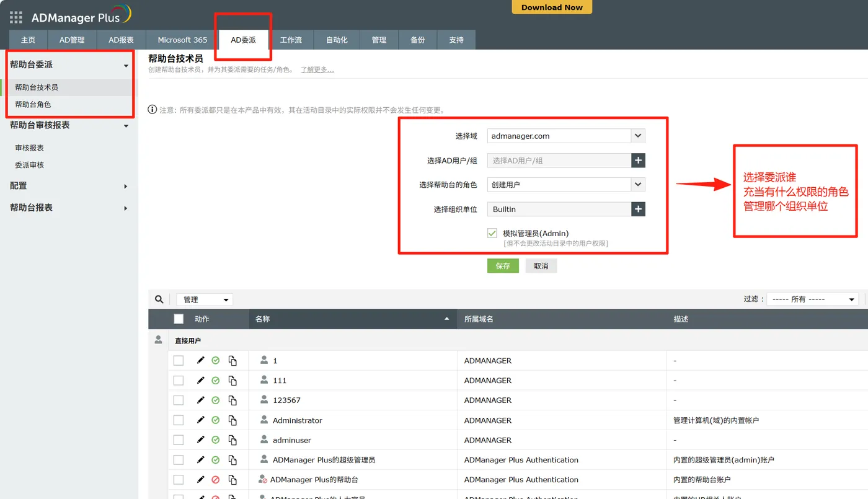Open the app grid launcher icon
The image size is (868, 499).
point(16,17)
